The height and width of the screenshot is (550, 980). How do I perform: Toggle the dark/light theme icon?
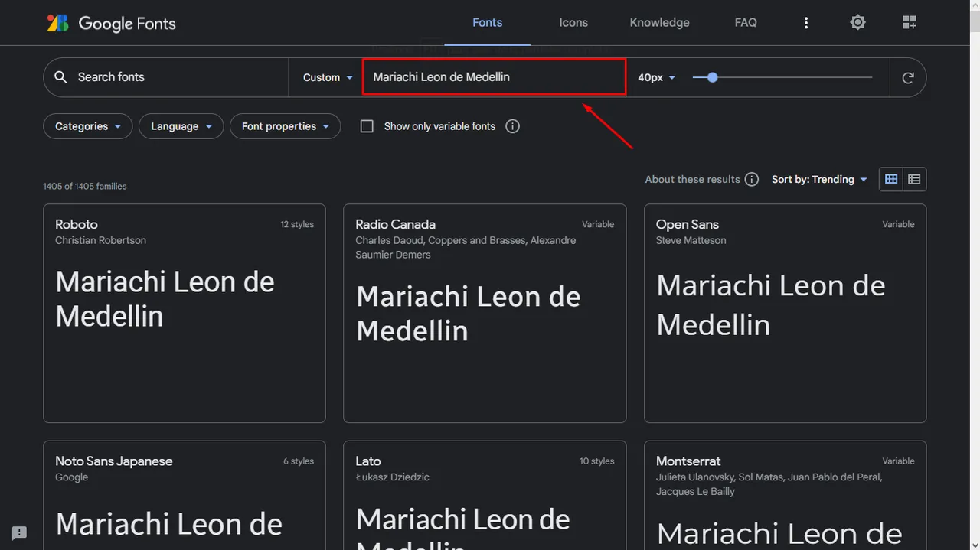857,23
